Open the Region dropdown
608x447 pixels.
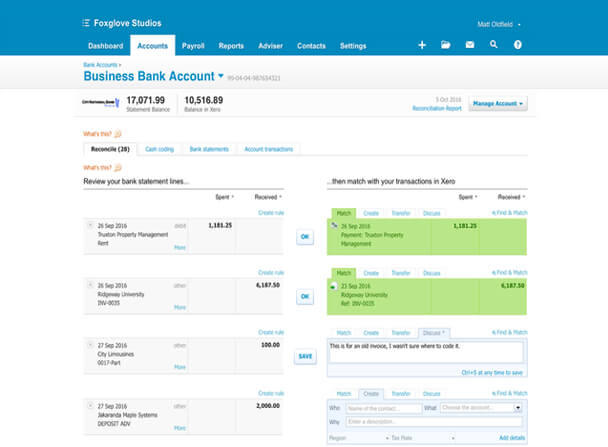click(x=359, y=438)
